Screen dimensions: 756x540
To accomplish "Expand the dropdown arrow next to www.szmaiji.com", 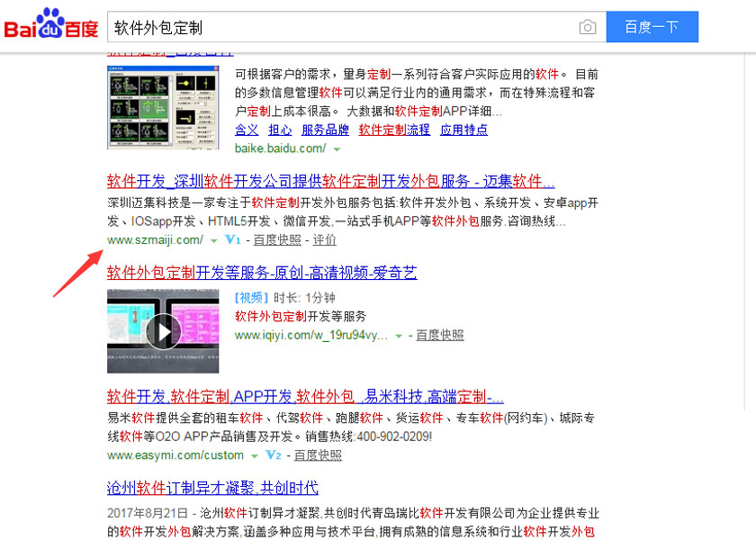I will pos(213,240).
